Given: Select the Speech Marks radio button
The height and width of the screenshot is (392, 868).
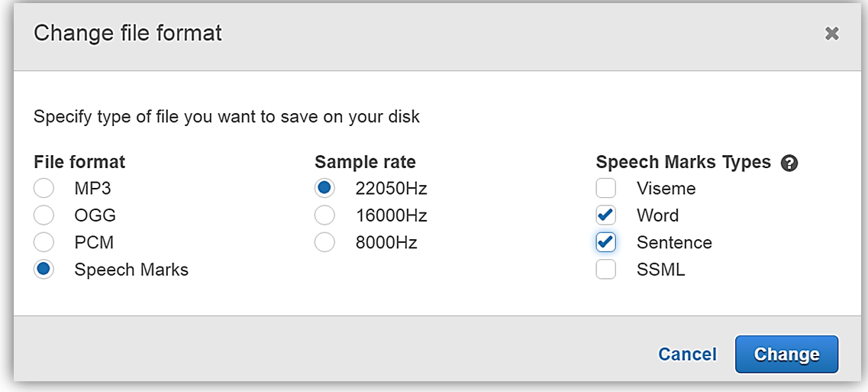Looking at the screenshot, I should pyautogui.click(x=44, y=269).
